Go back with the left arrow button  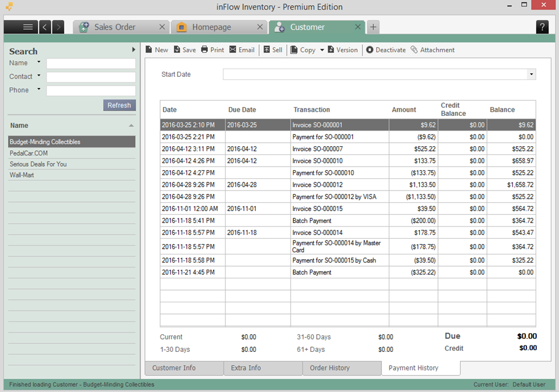pos(45,27)
